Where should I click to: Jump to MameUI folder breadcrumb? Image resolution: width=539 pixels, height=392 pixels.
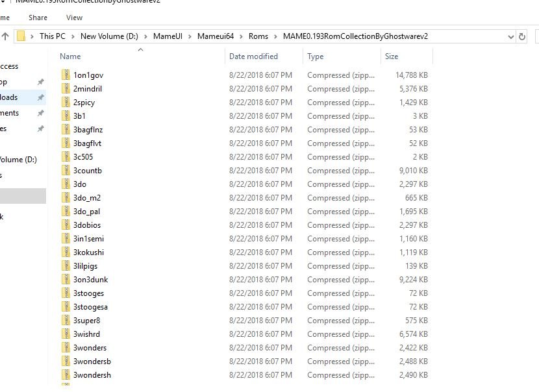168,36
